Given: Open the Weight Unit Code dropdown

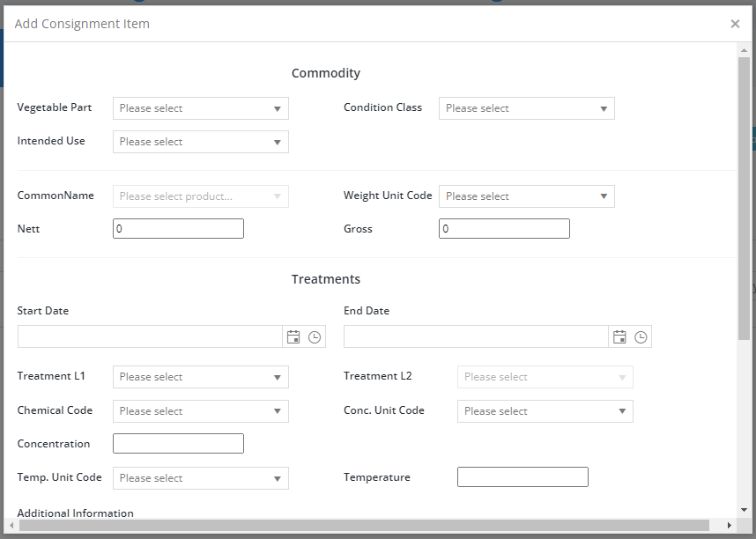Looking at the screenshot, I should coord(527,196).
